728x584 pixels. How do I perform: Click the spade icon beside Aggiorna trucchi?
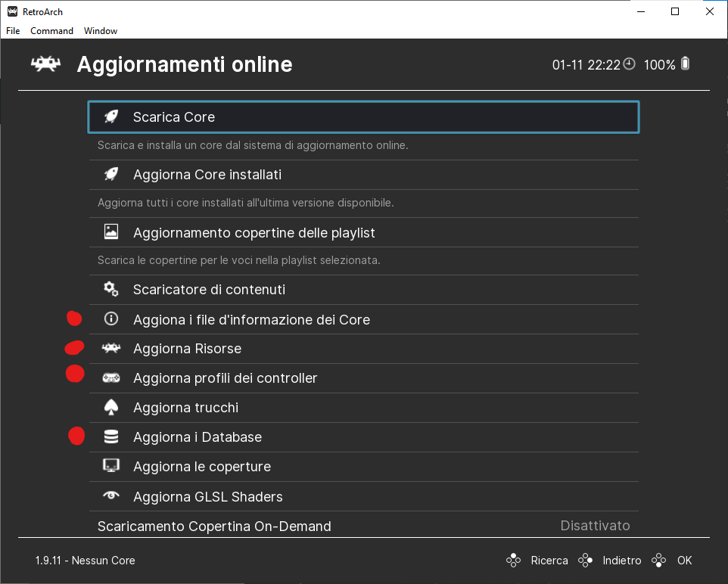[111, 407]
